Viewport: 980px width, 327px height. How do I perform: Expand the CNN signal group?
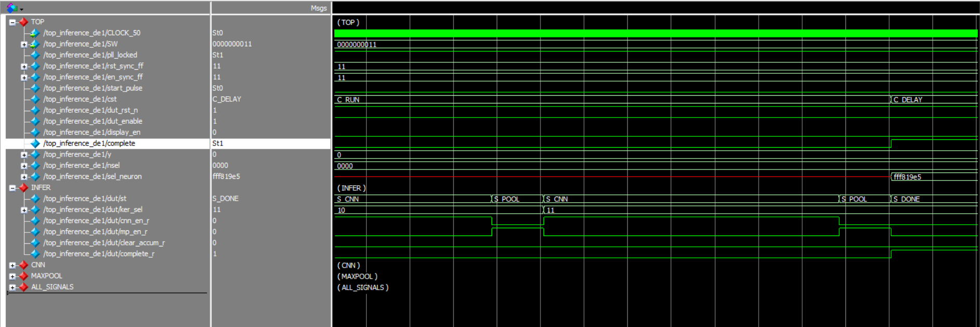point(12,265)
